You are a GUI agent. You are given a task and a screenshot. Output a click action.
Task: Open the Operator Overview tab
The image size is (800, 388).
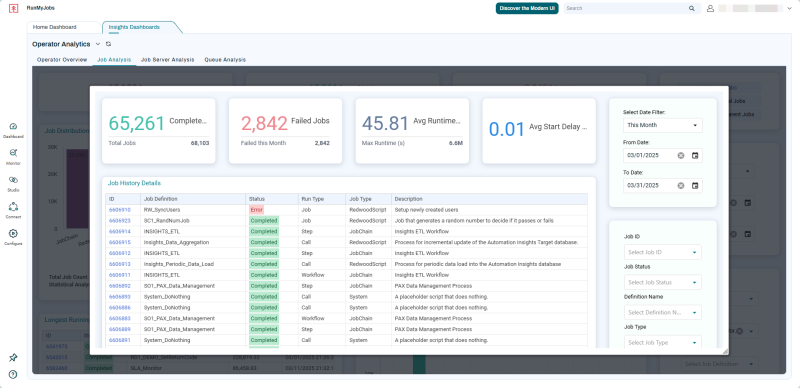62,60
